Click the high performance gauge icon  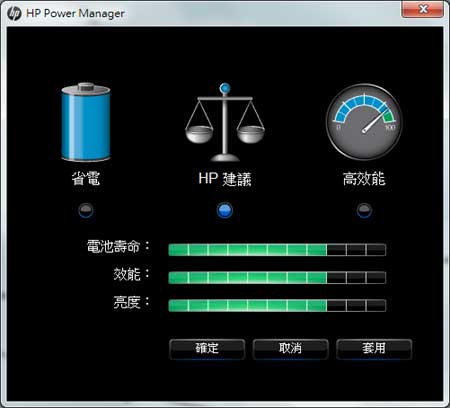coord(364,122)
